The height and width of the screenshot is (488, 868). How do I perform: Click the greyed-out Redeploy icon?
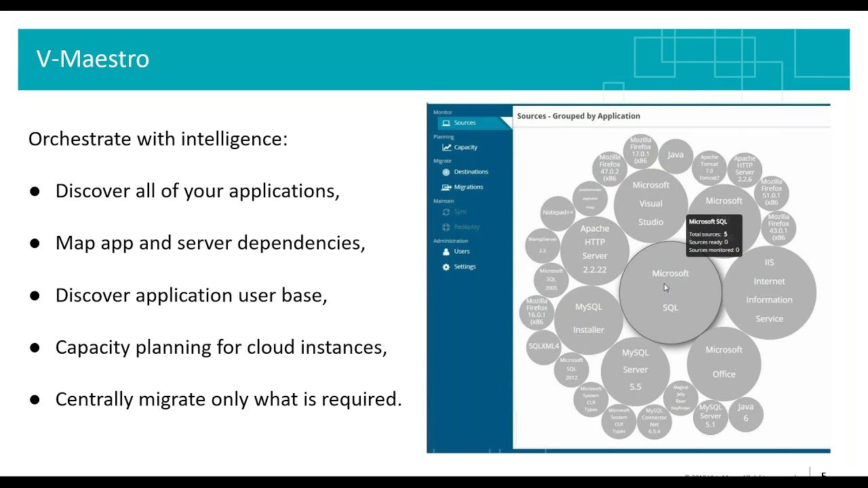(x=446, y=227)
